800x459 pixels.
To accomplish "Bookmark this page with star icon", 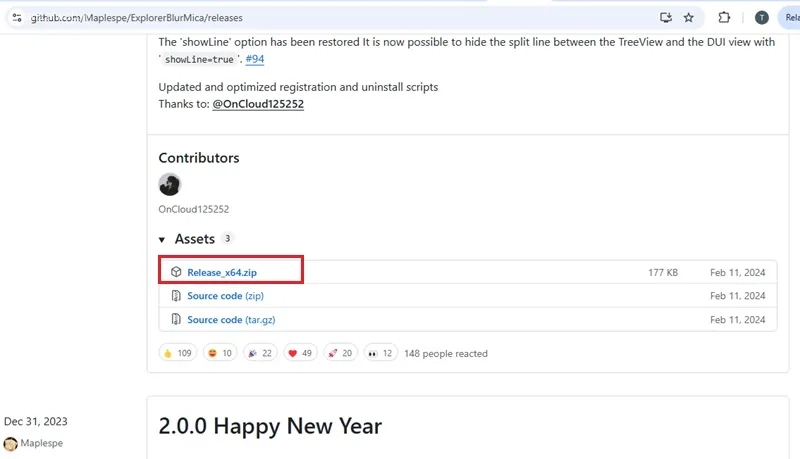I will click(x=688, y=17).
